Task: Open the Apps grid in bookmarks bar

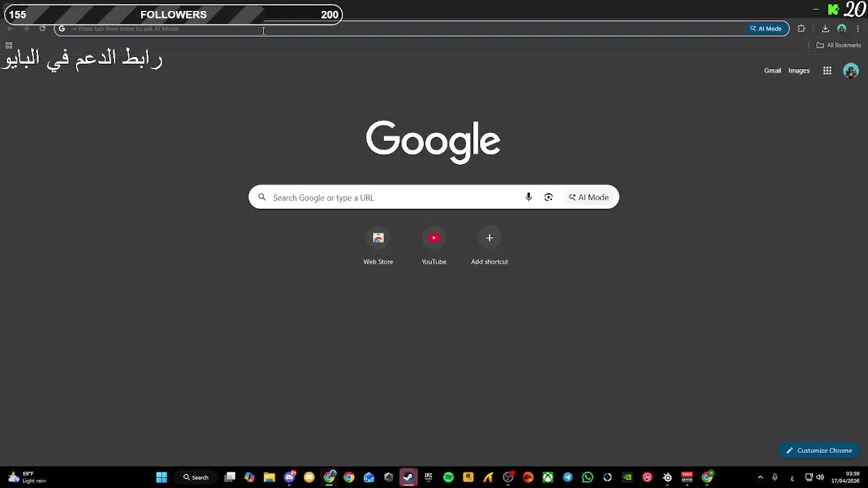Action: (9, 45)
